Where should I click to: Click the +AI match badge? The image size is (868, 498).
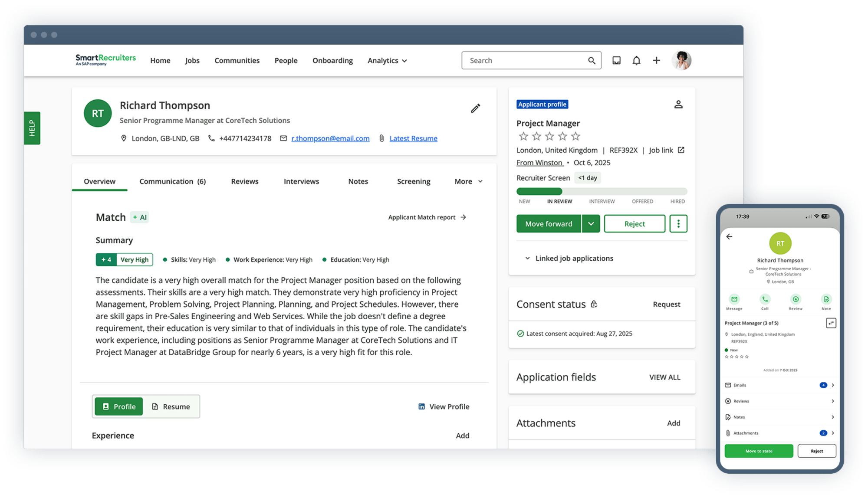140,217
